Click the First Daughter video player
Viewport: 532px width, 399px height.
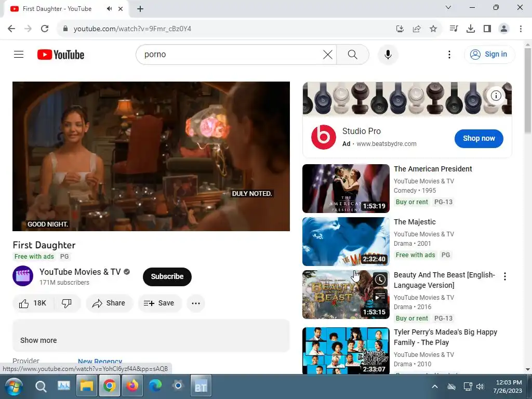coord(151,156)
